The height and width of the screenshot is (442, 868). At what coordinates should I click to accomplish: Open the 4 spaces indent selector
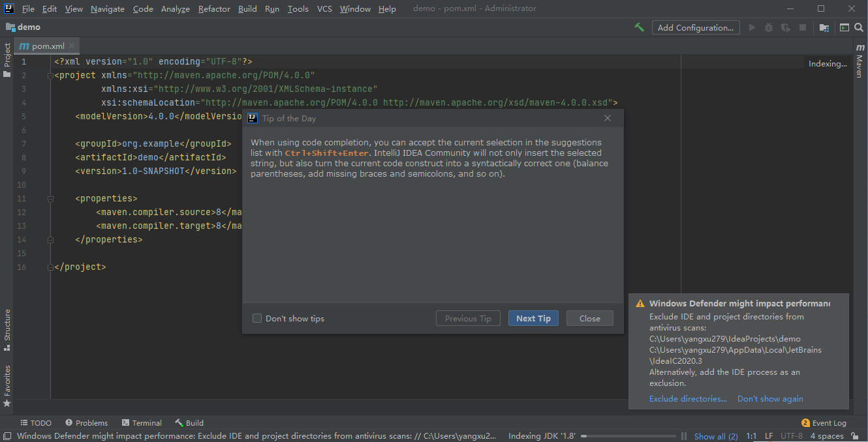(827, 436)
